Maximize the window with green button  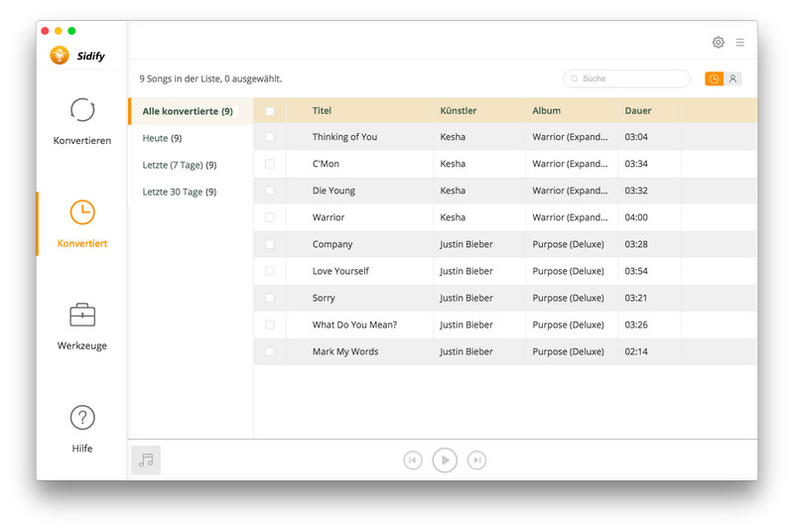(71, 31)
